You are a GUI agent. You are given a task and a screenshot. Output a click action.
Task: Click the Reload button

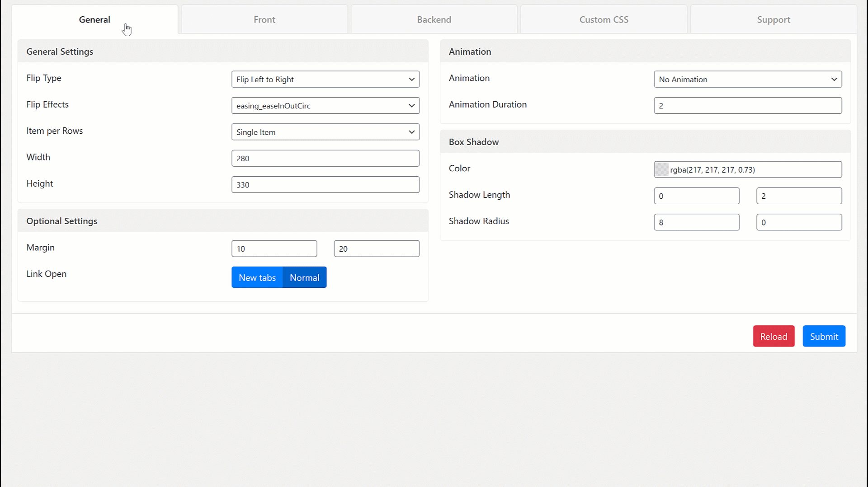point(774,336)
